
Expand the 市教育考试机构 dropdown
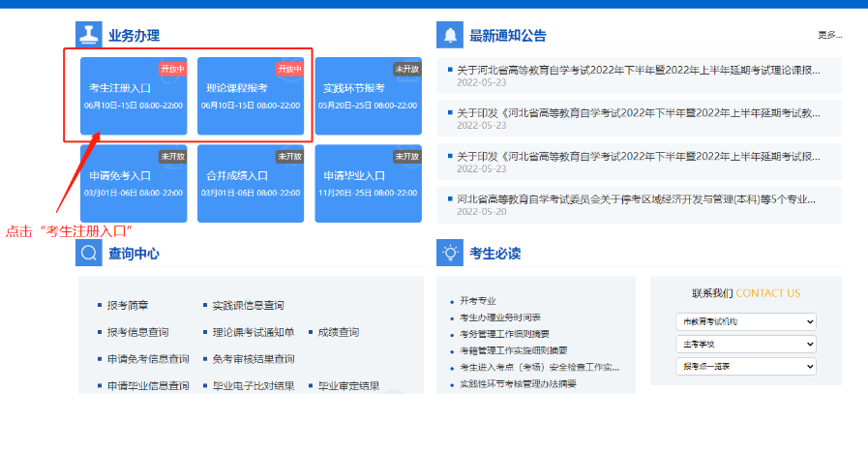point(746,321)
